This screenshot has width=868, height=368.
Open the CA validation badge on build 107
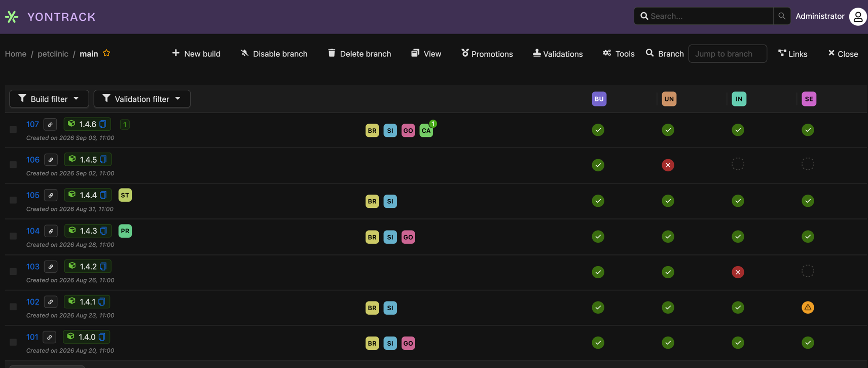pos(426,130)
